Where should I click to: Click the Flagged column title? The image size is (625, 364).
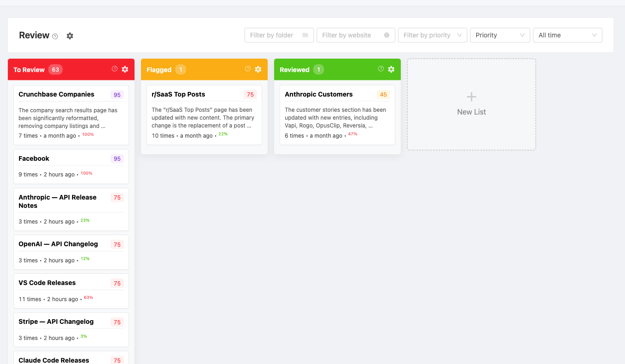[159, 70]
